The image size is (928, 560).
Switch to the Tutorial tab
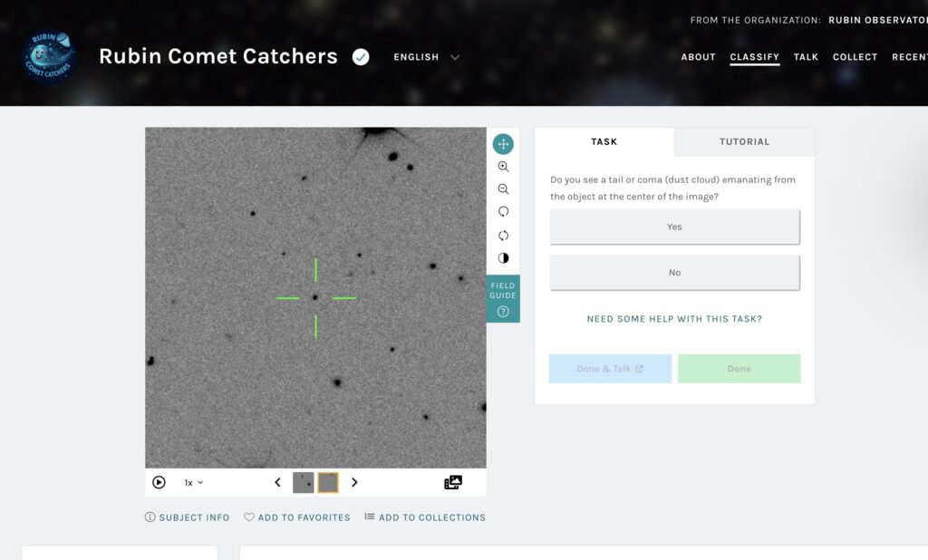click(x=744, y=142)
